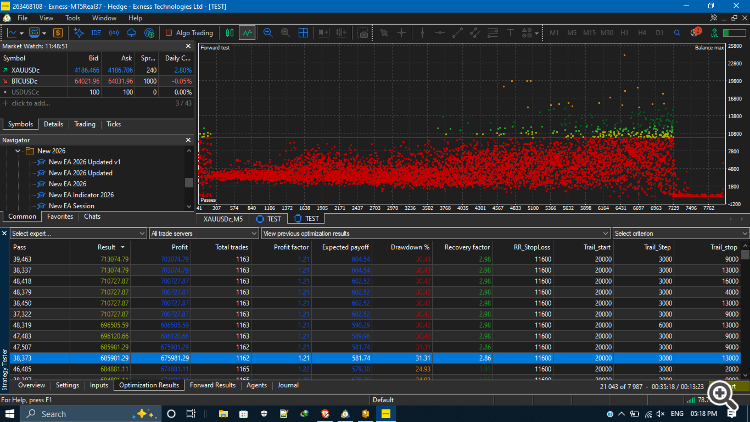Screen dimensions: 750x422
Task: Click the orange Symbols 'S' icon
Action: point(58,33)
